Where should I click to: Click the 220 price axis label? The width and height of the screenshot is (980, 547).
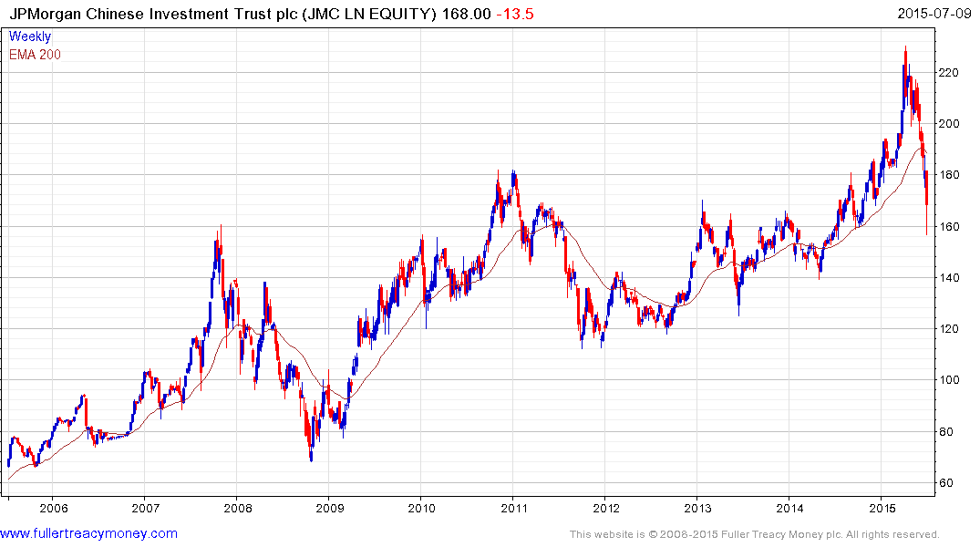949,73
